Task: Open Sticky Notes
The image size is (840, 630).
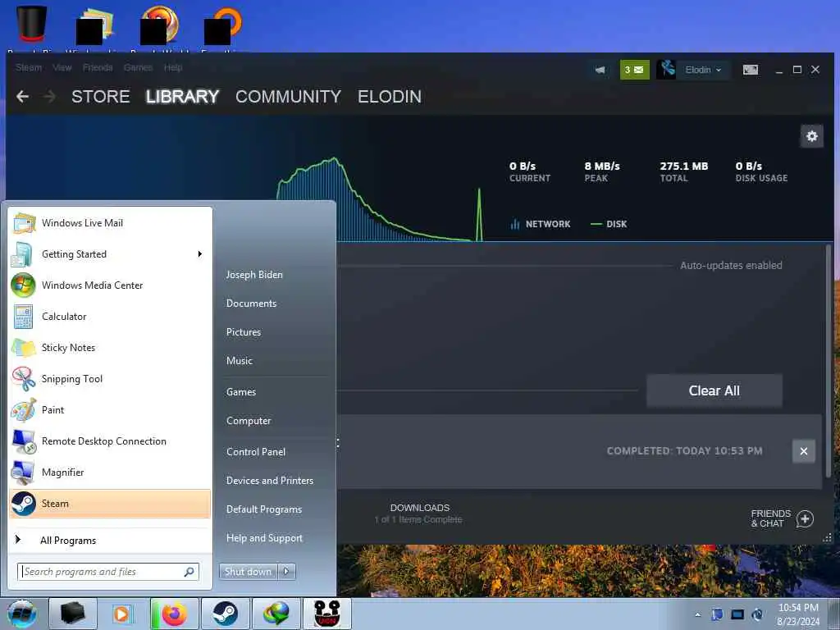Action: coord(110,348)
